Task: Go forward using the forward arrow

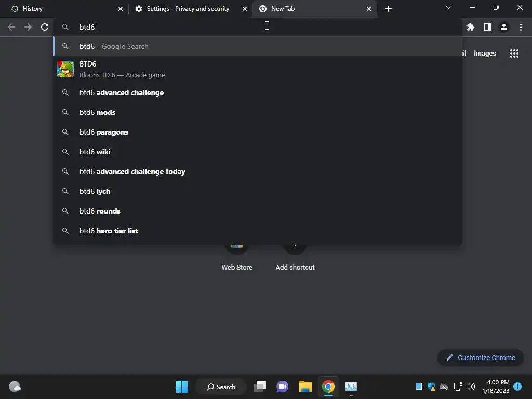Action: pyautogui.click(x=28, y=27)
